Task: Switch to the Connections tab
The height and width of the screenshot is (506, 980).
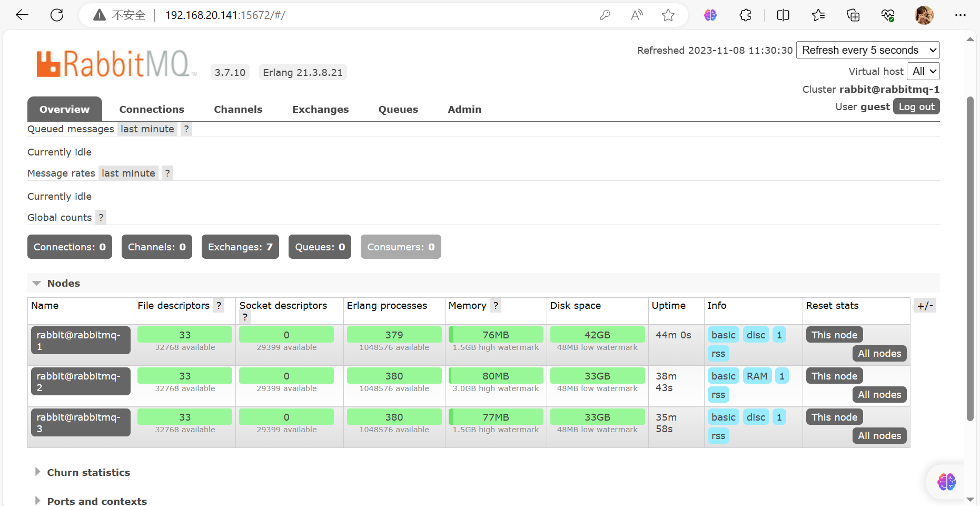Action: [x=152, y=109]
